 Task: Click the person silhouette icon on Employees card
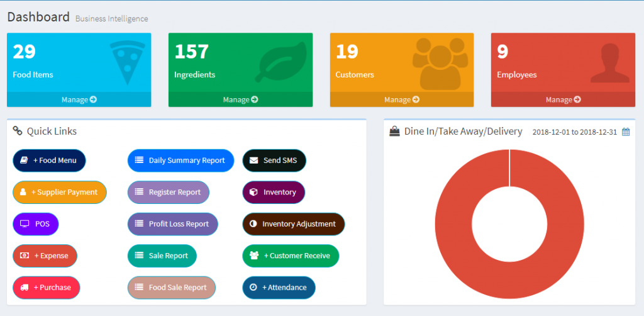pyautogui.click(x=609, y=62)
